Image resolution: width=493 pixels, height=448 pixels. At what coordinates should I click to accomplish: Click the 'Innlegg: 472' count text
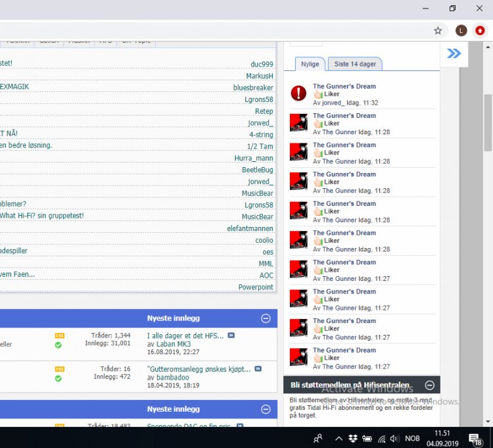112,376
